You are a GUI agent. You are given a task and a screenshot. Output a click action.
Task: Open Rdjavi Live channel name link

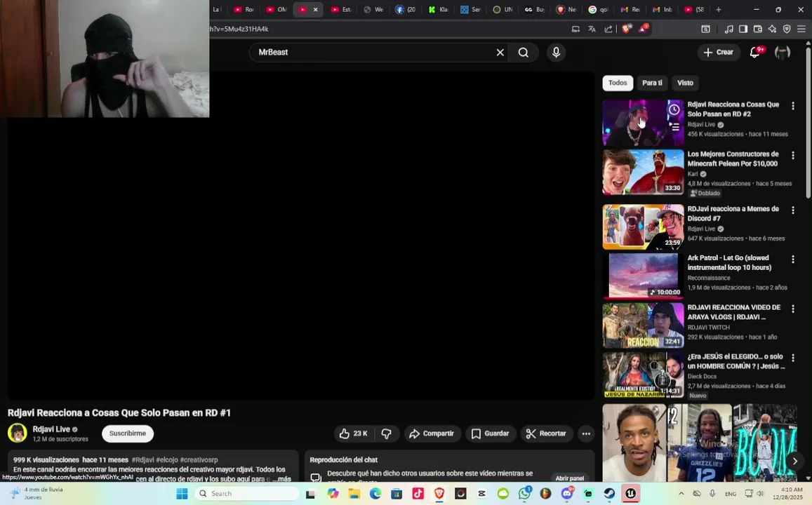(x=51, y=429)
